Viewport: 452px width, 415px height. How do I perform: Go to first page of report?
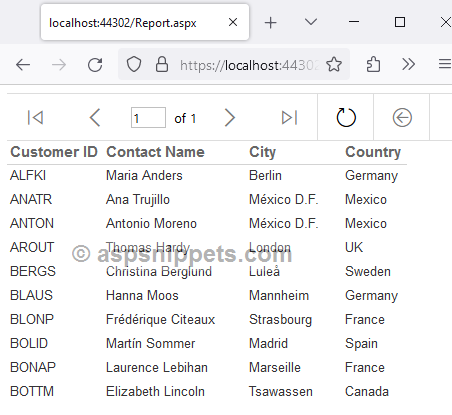(x=35, y=118)
